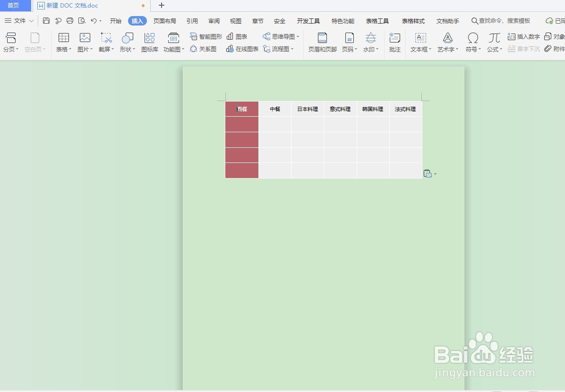Click the table cell containing 西餐
The width and height of the screenshot is (565, 392).
tap(242, 109)
